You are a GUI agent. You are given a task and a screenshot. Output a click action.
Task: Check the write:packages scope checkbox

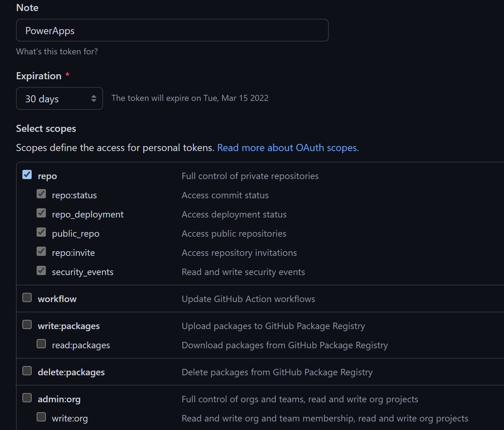click(27, 324)
